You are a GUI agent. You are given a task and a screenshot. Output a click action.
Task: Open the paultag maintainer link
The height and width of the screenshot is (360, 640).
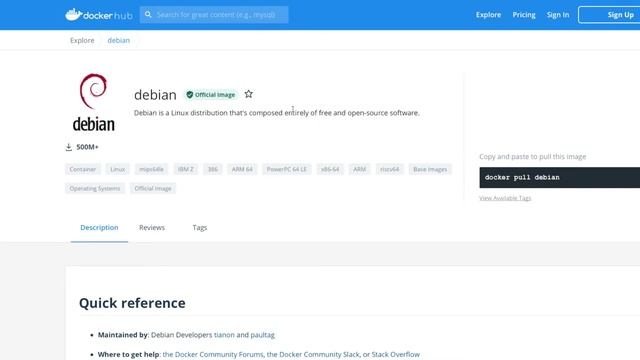pos(262,335)
